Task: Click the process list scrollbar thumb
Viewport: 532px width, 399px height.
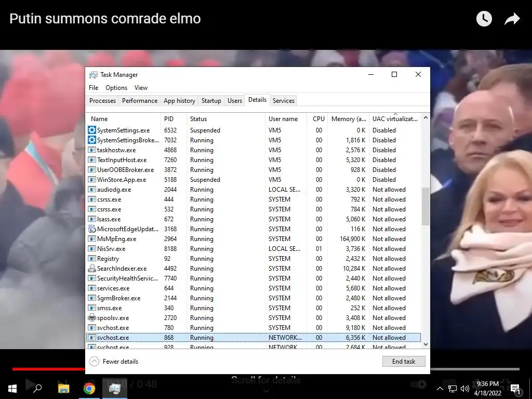Action: [426, 206]
